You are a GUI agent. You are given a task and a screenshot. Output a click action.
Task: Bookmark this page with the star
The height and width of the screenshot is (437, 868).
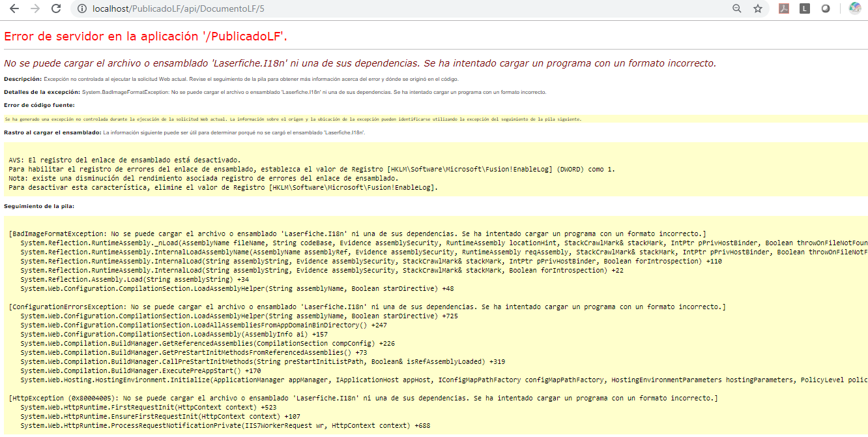(758, 8)
